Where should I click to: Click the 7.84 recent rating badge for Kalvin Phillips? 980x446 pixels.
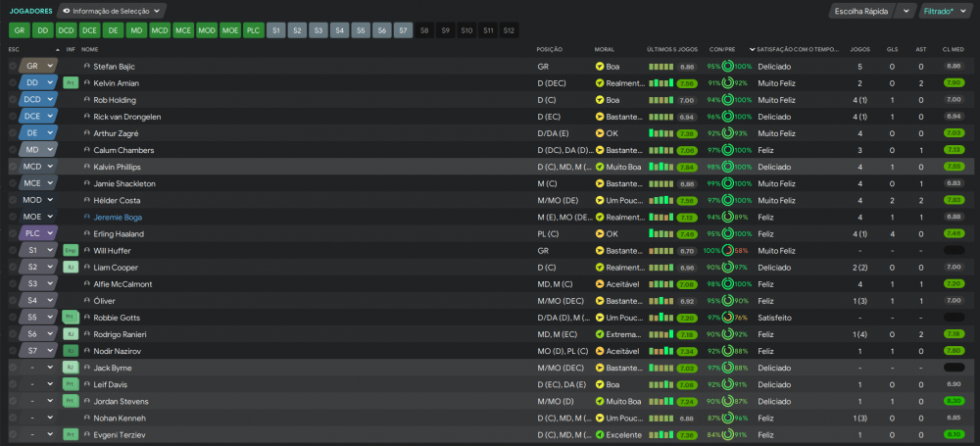688,167
